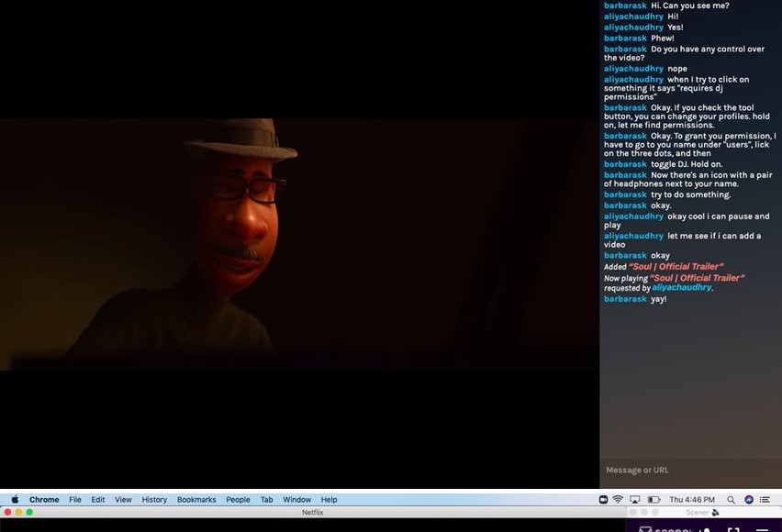The height and width of the screenshot is (532, 782).
Task: Open the Apple menu
Action: coord(15,499)
